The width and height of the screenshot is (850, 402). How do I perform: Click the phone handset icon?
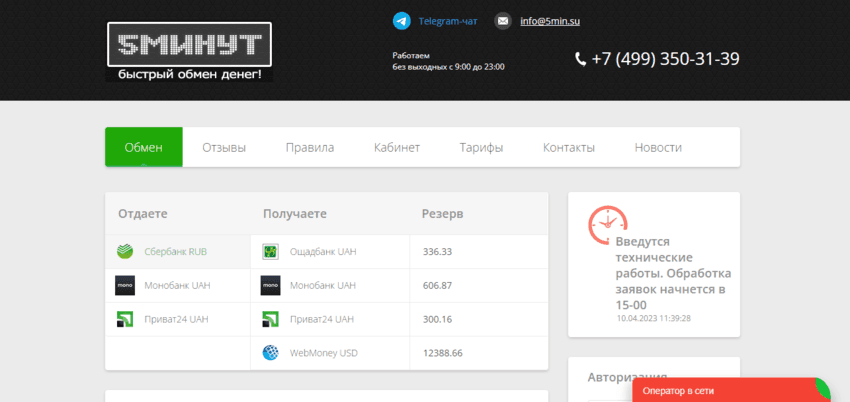coord(581,59)
